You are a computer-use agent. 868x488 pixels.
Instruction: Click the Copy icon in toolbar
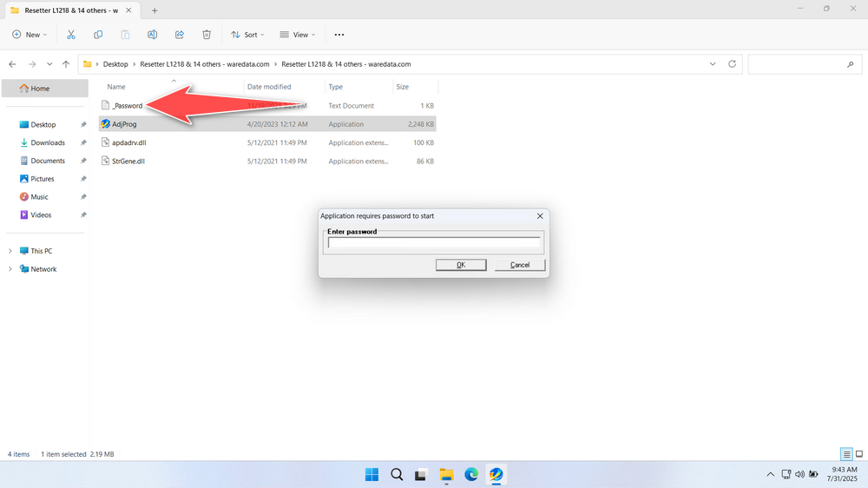pos(98,35)
